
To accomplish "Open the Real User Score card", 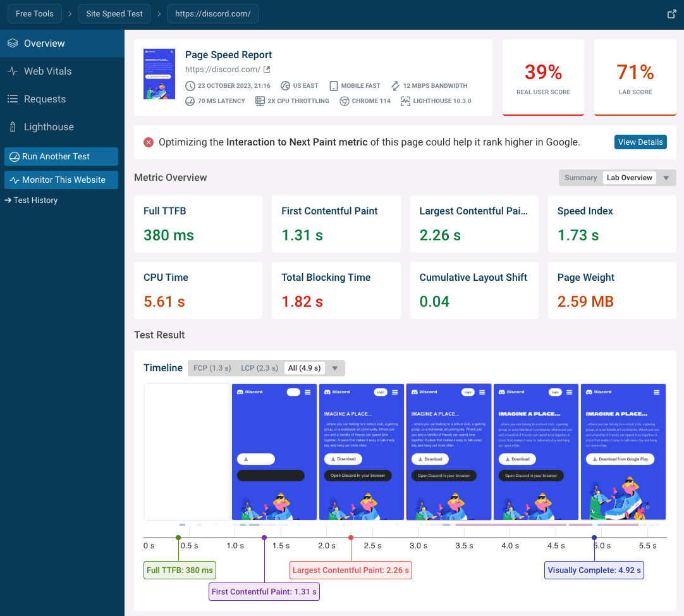I will click(543, 78).
